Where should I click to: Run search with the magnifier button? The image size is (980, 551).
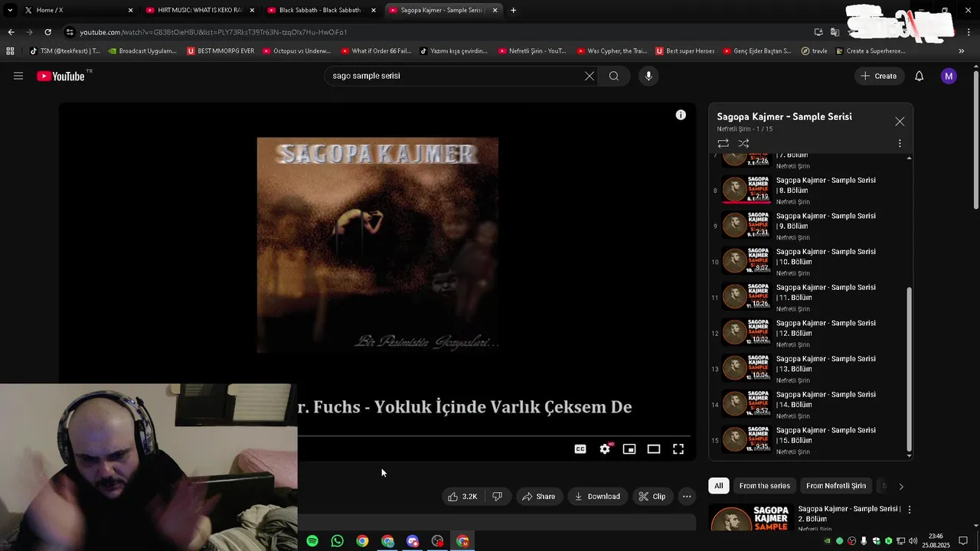[x=614, y=76]
